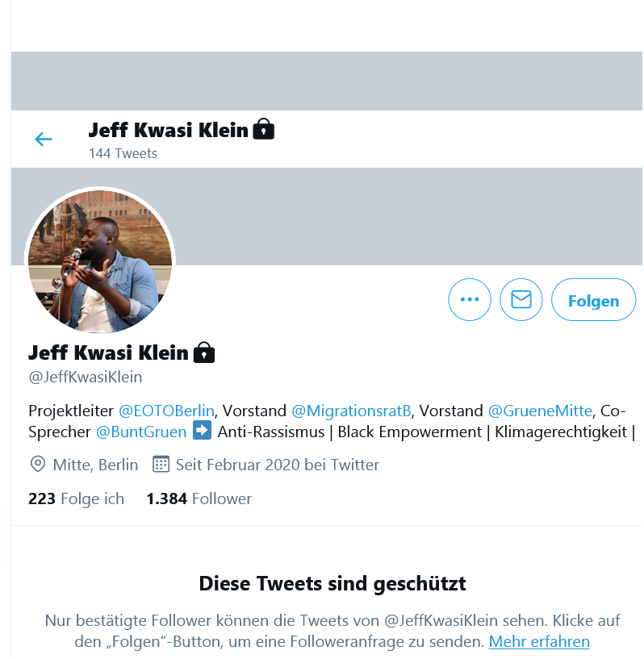Click the lock icon next to the profile name
This screenshot has width=644, height=659.
click(x=204, y=352)
